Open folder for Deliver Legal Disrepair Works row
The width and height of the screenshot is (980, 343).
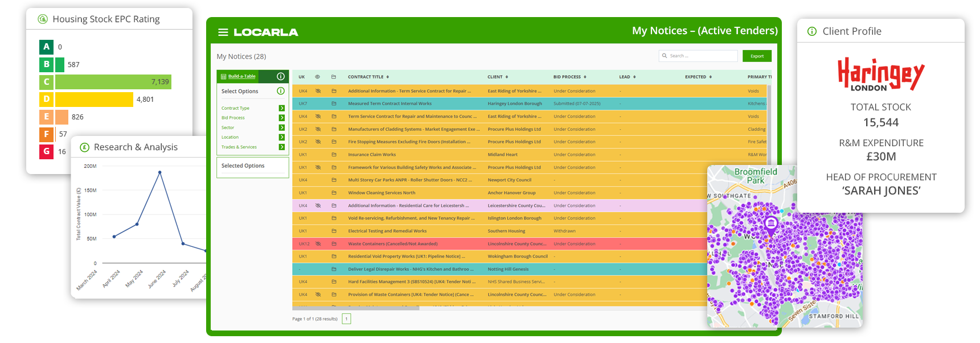coord(334,269)
